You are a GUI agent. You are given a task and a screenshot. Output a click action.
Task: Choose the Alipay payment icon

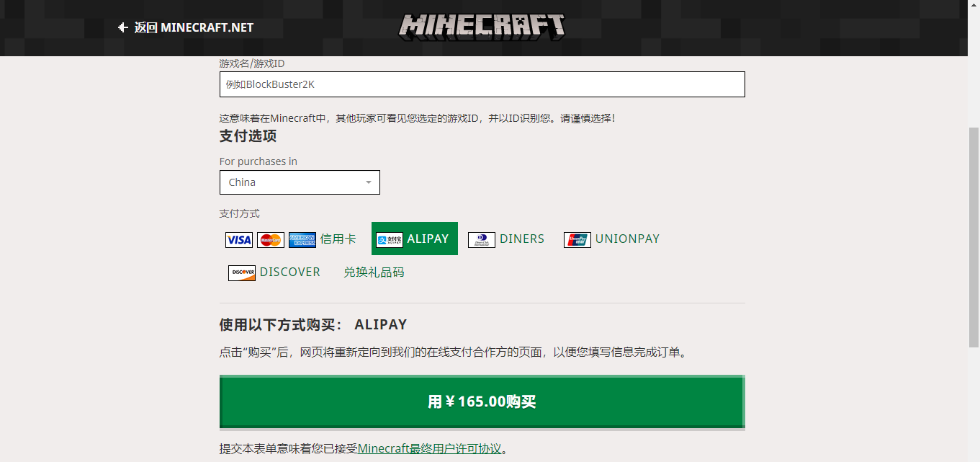tap(390, 238)
